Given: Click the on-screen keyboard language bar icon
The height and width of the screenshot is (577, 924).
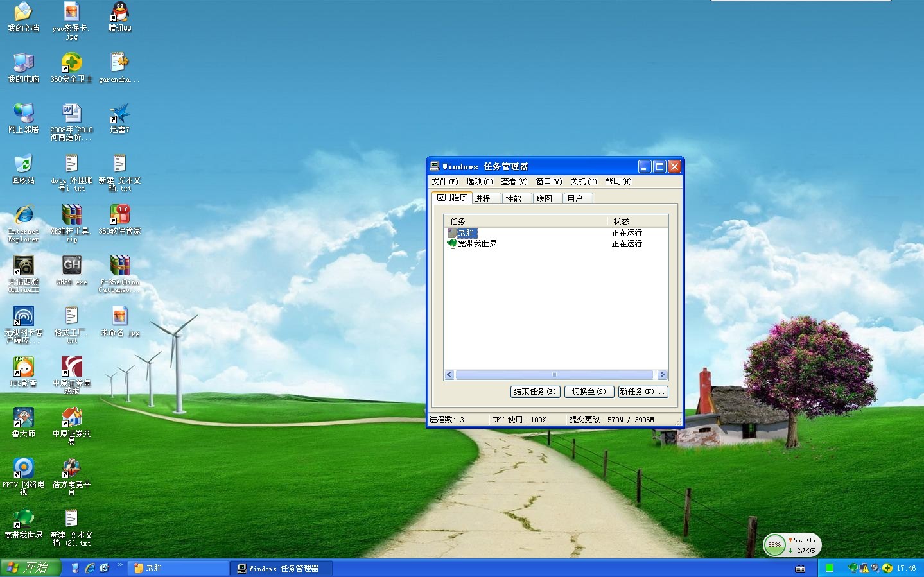Looking at the screenshot, I should coord(800,569).
